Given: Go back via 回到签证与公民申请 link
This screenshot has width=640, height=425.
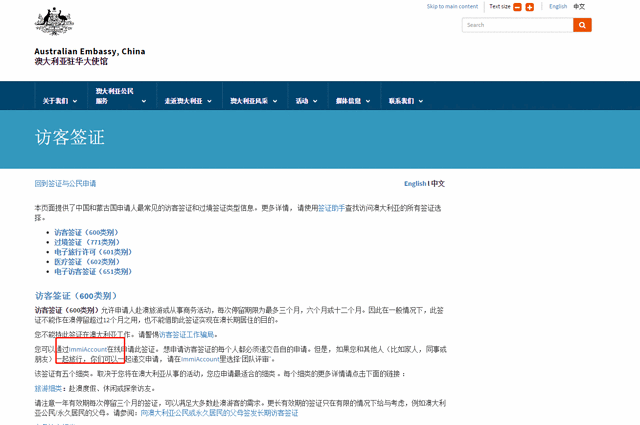Looking at the screenshot, I should pyautogui.click(x=66, y=184).
